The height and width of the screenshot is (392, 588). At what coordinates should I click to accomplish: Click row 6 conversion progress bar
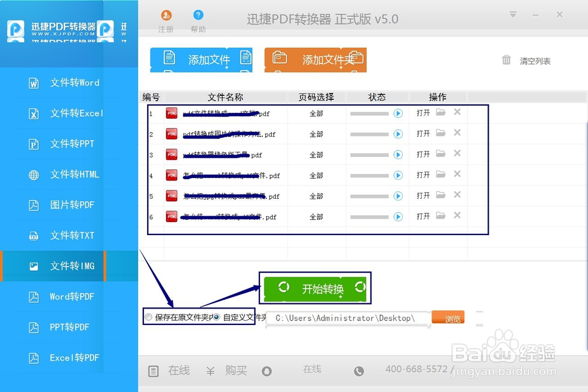(369, 217)
